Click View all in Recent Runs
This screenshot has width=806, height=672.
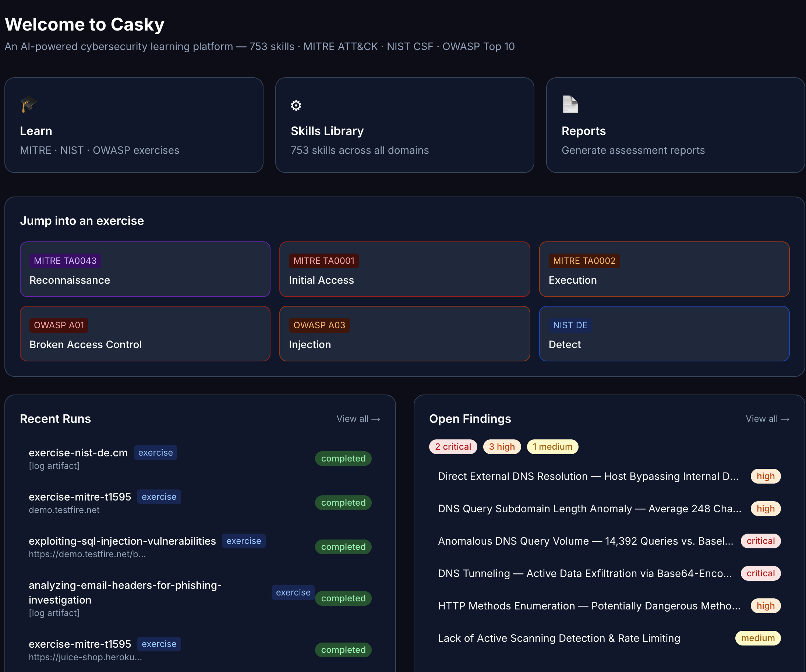tap(358, 419)
